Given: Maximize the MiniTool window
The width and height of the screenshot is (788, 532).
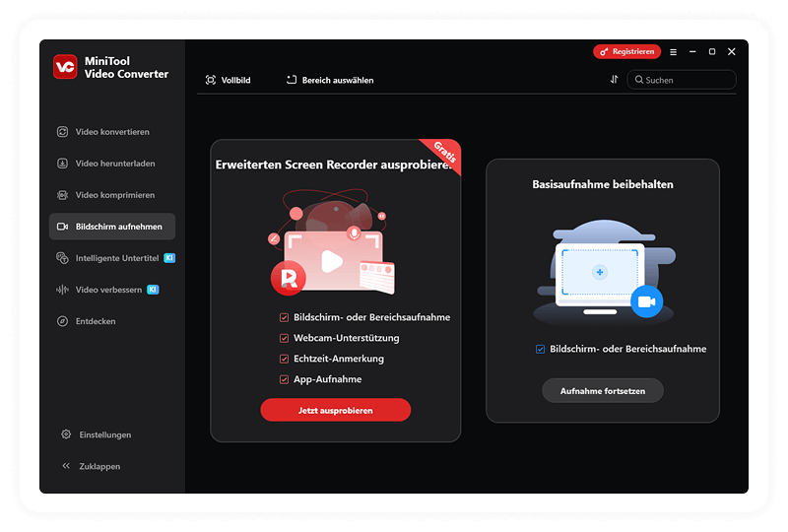Looking at the screenshot, I should click(712, 52).
